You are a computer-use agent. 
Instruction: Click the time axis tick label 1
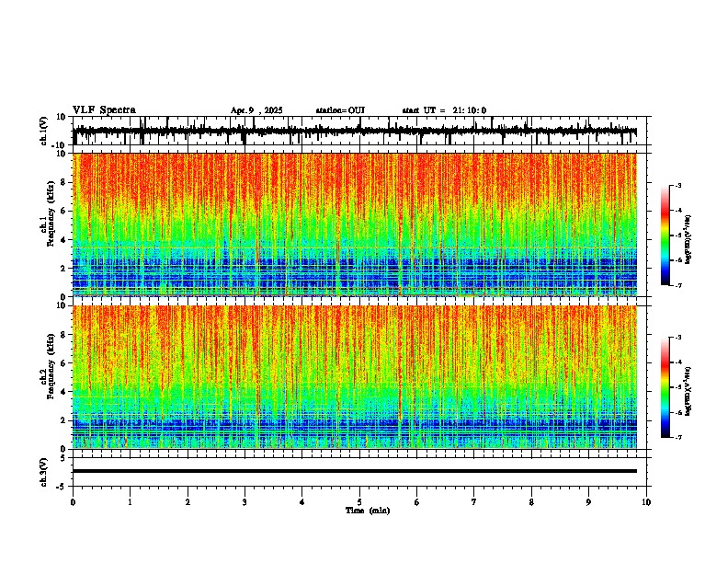[x=130, y=502]
